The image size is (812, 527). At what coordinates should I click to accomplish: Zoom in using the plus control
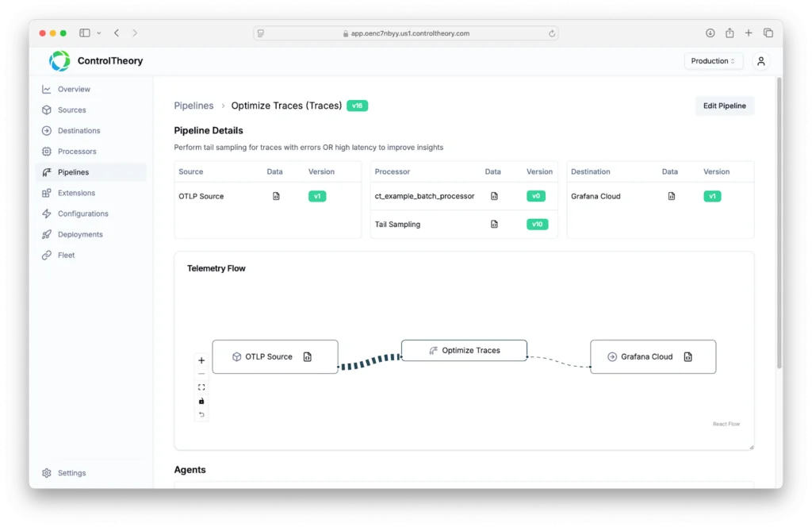point(201,360)
